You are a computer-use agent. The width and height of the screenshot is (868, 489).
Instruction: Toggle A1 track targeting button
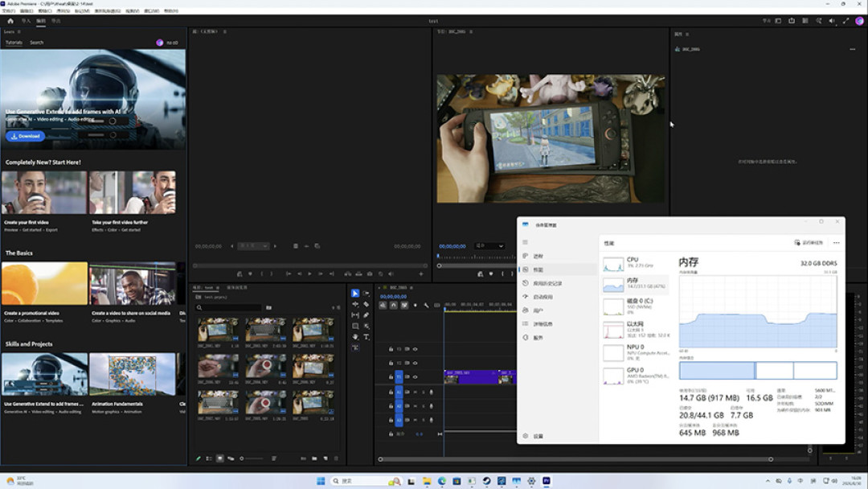pyautogui.click(x=399, y=392)
